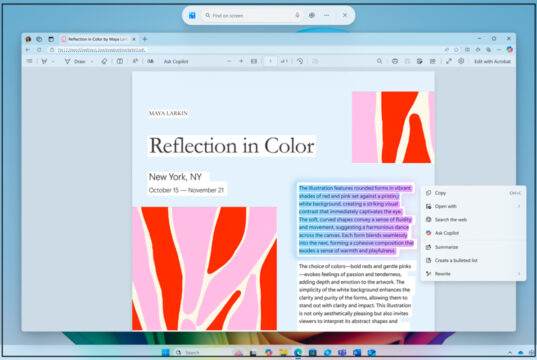The height and width of the screenshot is (360, 537).
Task: Open the Open with submenu
Action: click(x=473, y=206)
